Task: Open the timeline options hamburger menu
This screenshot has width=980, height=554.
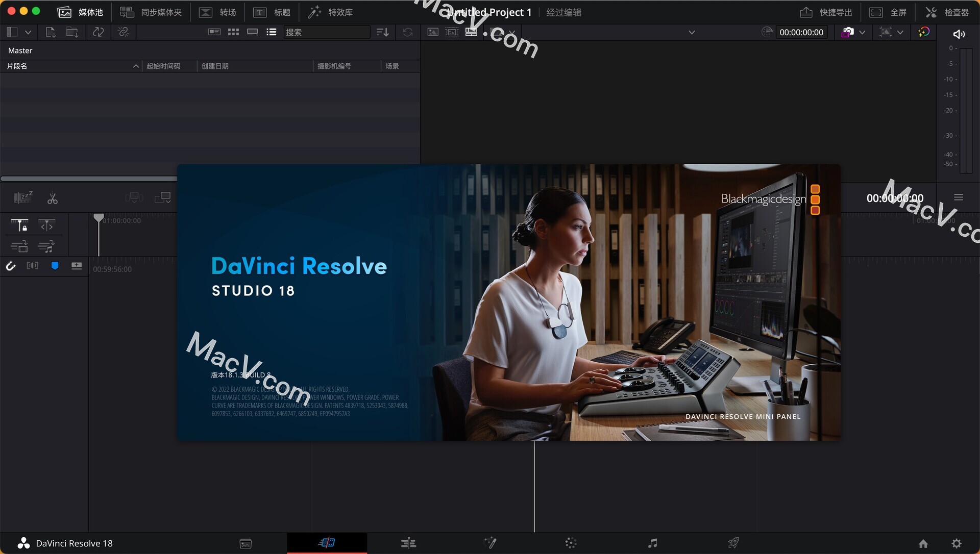Action: click(x=959, y=197)
